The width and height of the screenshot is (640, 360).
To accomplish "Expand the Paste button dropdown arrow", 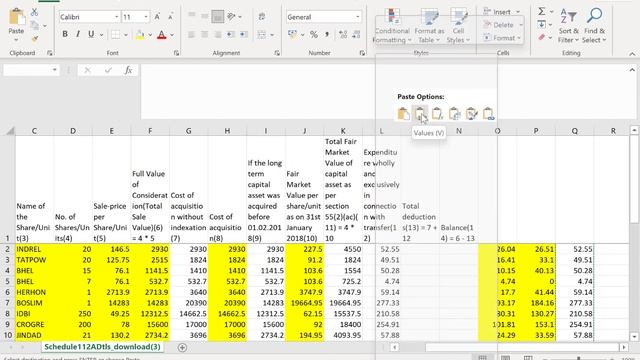I will pyautogui.click(x=16, y=40).
